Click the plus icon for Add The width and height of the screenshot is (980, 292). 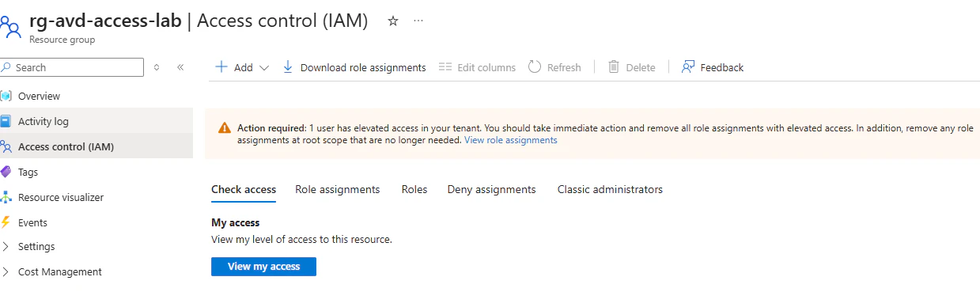[221, 67]
